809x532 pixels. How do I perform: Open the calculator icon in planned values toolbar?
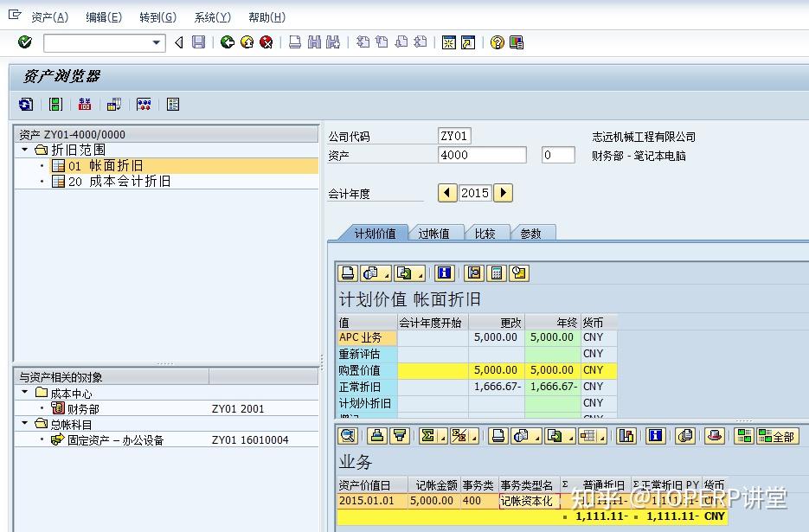tap(496, 272)
